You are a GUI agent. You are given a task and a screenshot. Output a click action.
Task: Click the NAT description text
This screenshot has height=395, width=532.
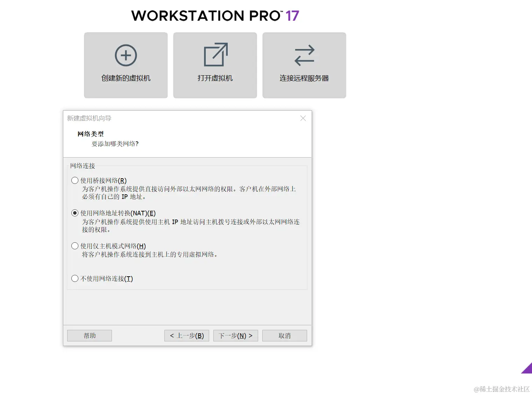[191, 226]
